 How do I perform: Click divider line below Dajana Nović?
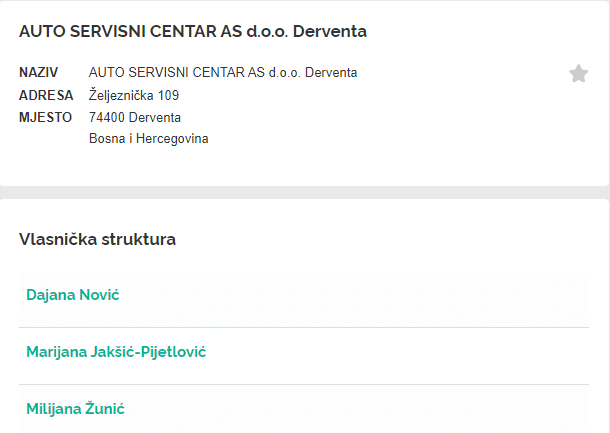tap(304, 327)
